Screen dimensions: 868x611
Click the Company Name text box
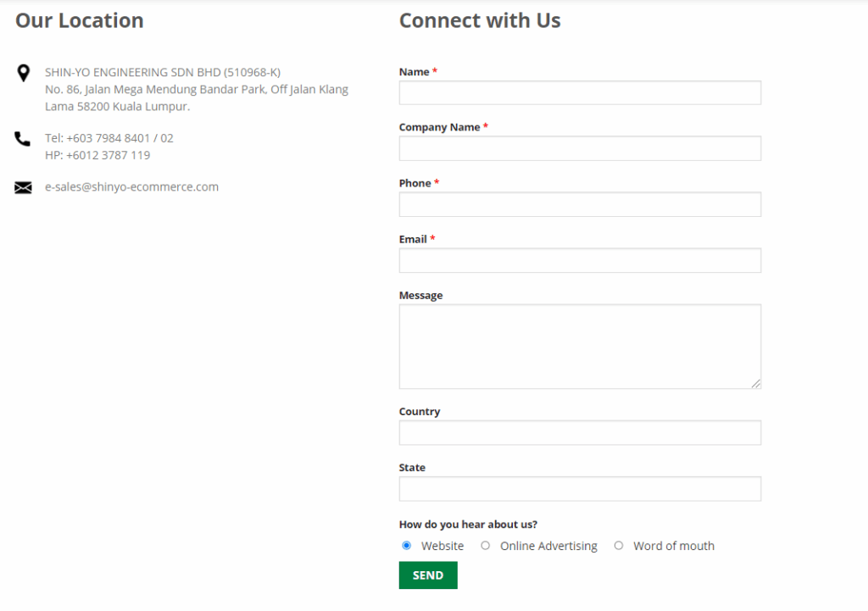[579, 148]
